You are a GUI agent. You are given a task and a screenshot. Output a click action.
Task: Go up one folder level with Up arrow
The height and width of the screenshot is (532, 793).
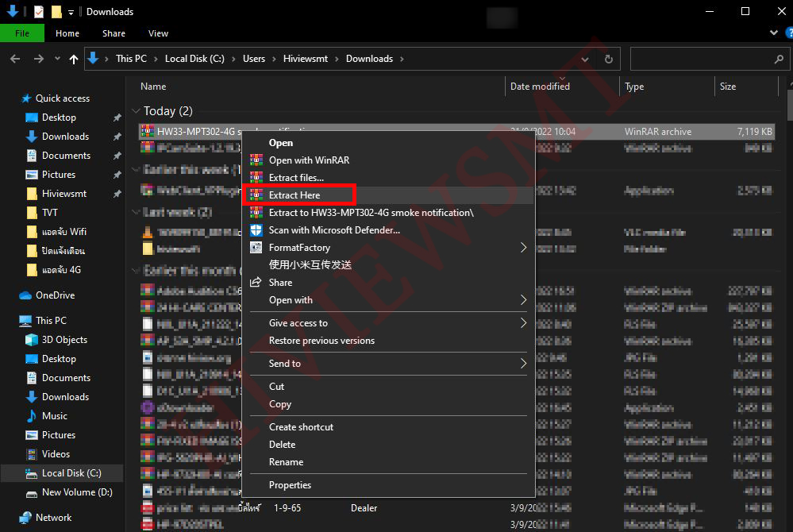coord(74,59)
